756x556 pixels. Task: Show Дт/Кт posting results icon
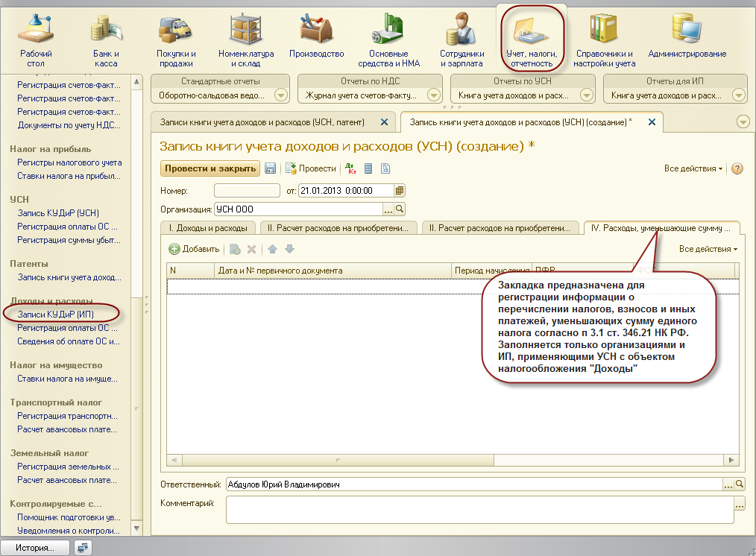pos(350,169)
